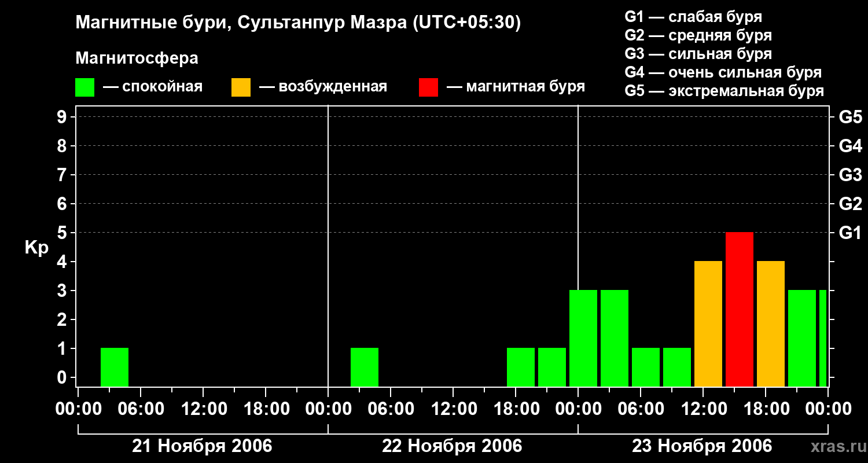868x463 pixels.
Task: Click the 'G5 — экстремальная буря' legend line
Action: [x=724, y=91]
